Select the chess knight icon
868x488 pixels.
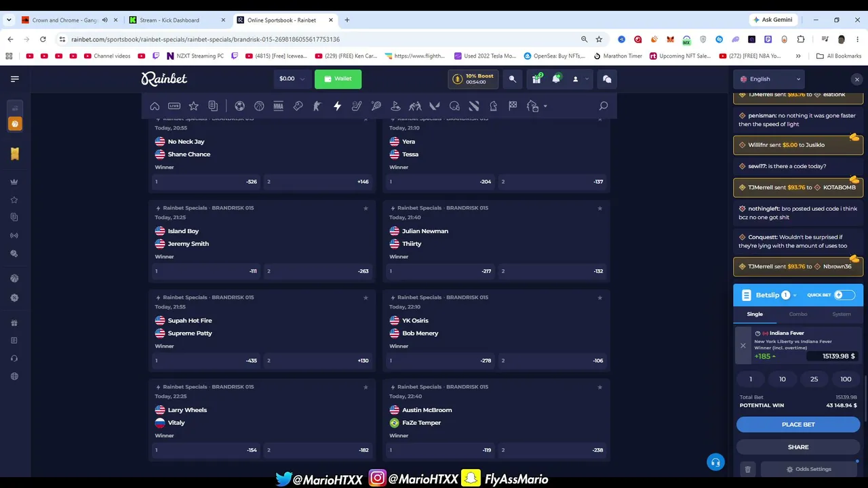tap(494, 106)
